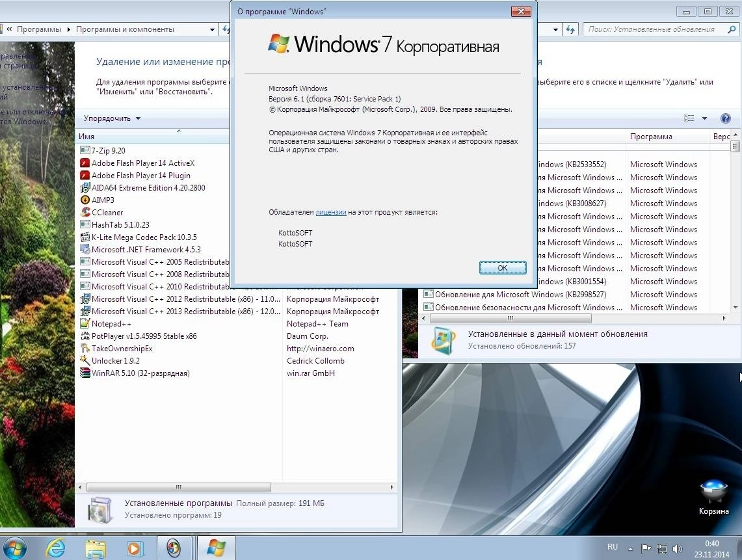Expand address dropdown in updates window
The height and width of the screenshot is (560, 742).
tap(555, 29)
